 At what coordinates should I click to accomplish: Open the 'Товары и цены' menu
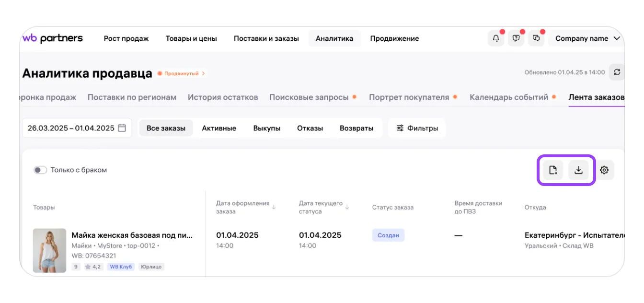pos(191,38)
